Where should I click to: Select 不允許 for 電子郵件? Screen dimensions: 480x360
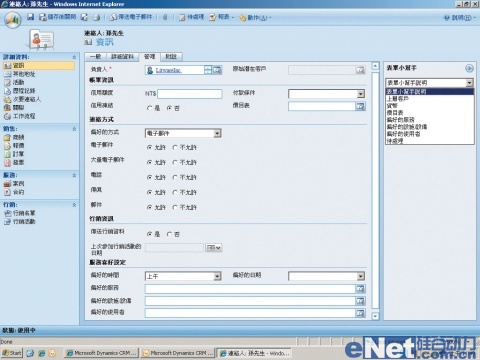coord(184,147)
